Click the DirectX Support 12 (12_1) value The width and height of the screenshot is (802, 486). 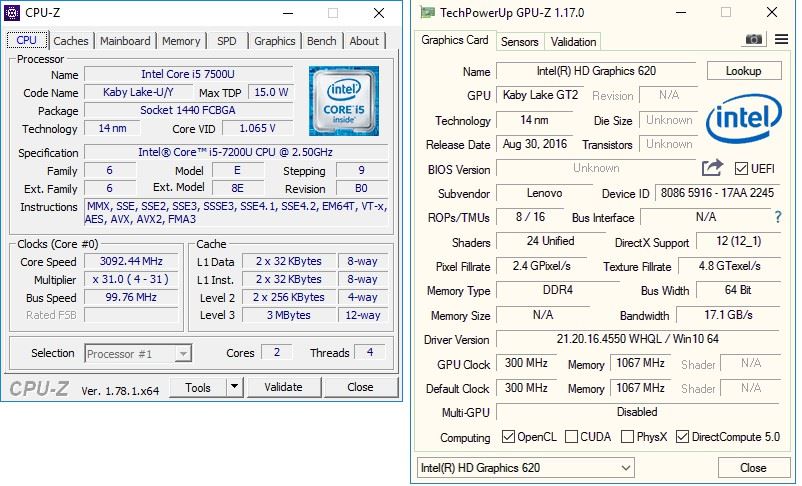click(x=739, y=241)
